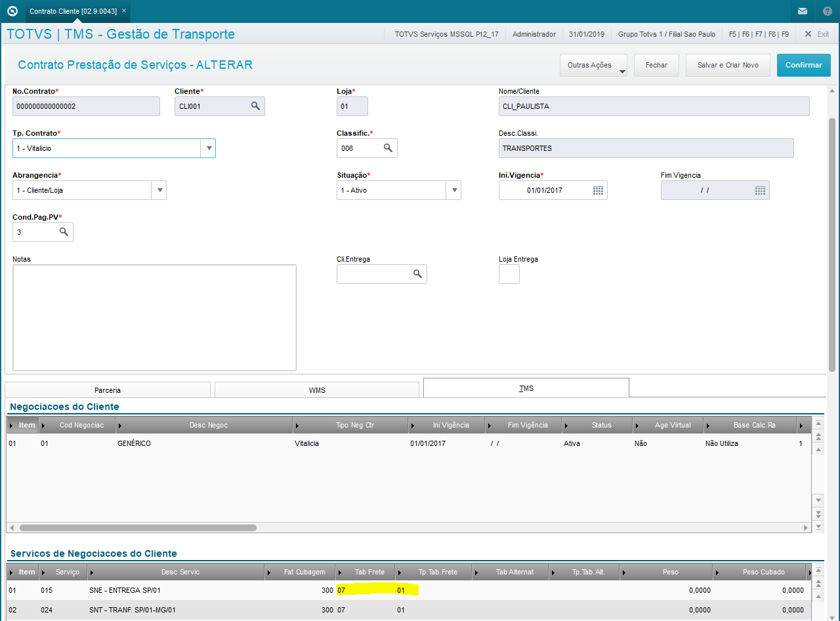Viewport: 840px width, 621px height.
Task: Click the Desc.Classi. field
Action: pyautogui.click(x=646, y=148)
